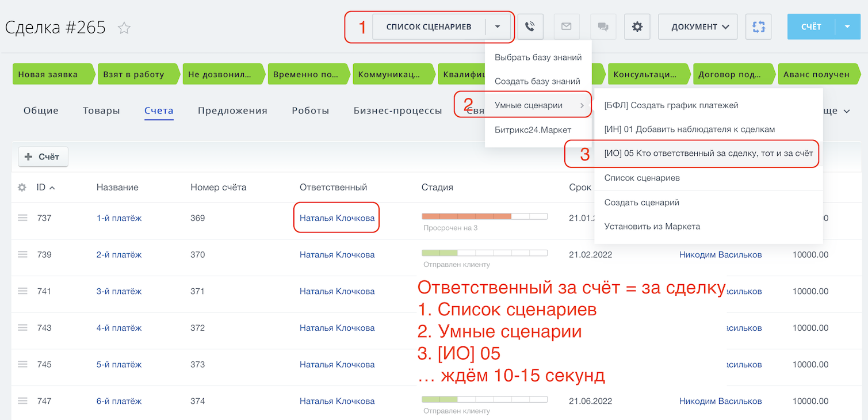The width and height of the screenshot is (868, 420).
Task: Open the chat messages icon
Action: pos(602,26)
